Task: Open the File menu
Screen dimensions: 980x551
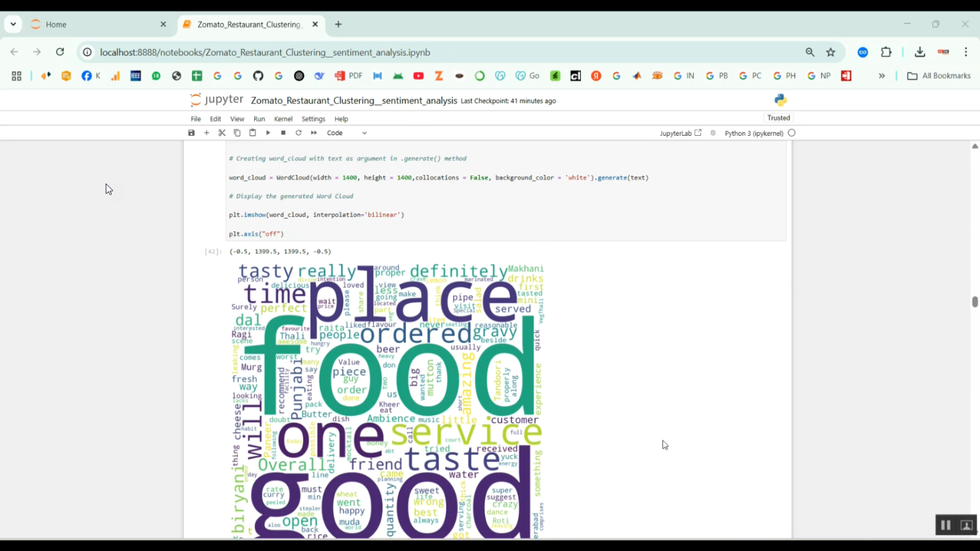Action: coord(196,119)
